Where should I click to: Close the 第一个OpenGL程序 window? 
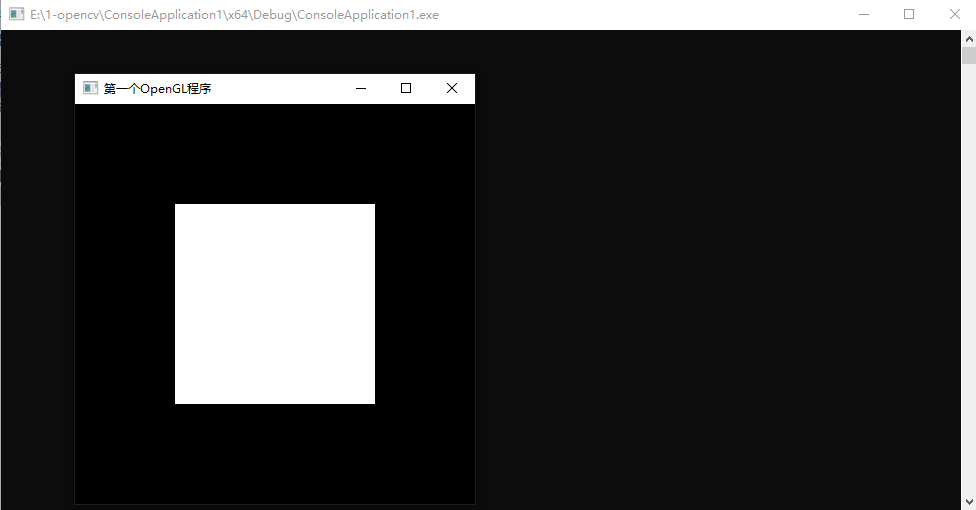click(x=452, y=88)
